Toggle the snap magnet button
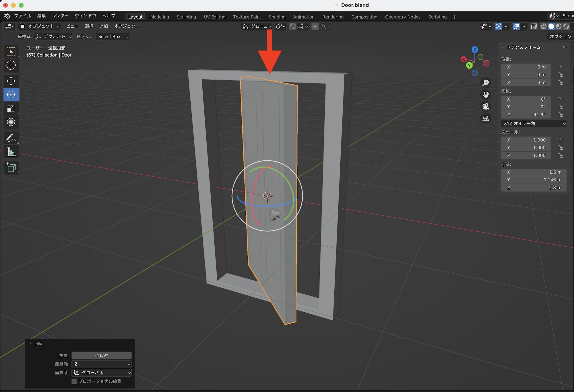Viewport: 574px width, 392px height. (292, 26)
